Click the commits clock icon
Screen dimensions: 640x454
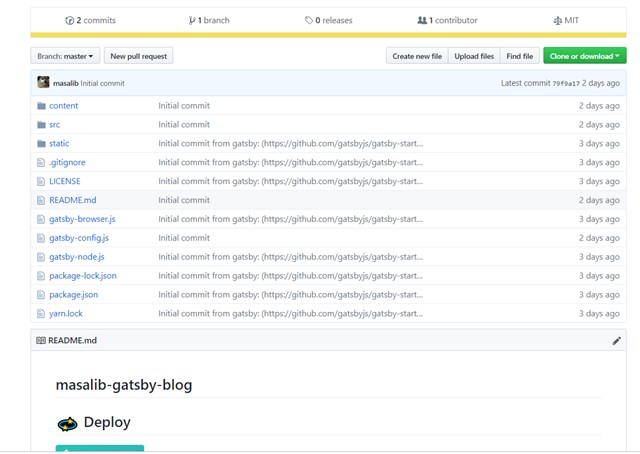pos(69,20)
